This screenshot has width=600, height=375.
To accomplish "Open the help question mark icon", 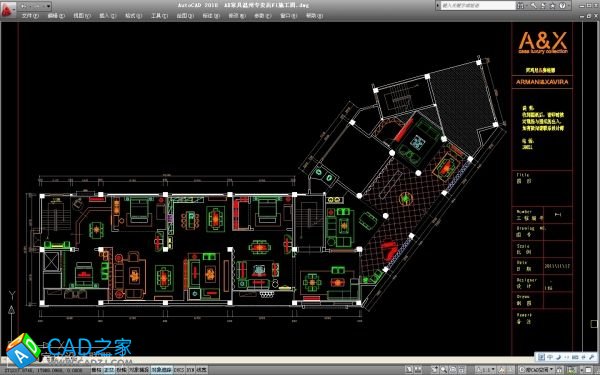I will click(562, 5).
